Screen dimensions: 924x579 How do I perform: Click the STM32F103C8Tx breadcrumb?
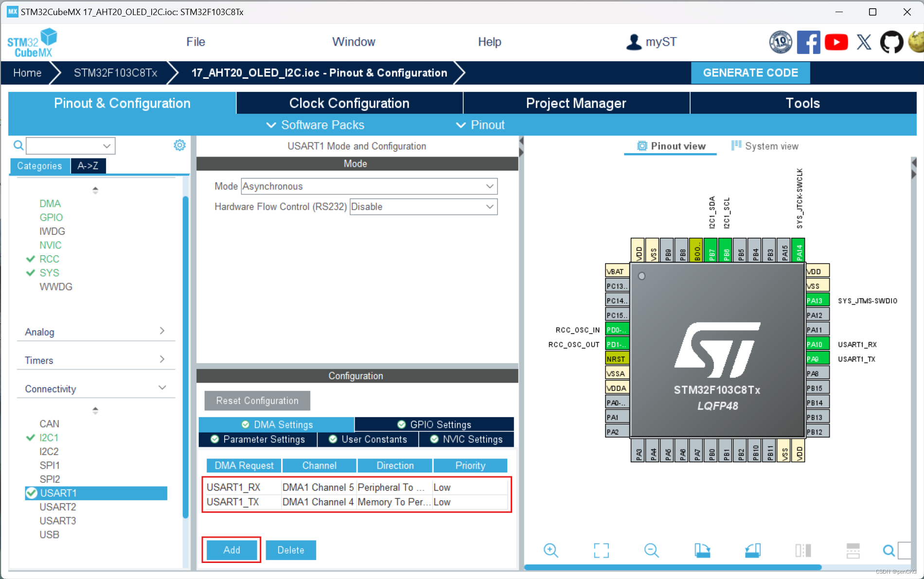coord(116,73)
